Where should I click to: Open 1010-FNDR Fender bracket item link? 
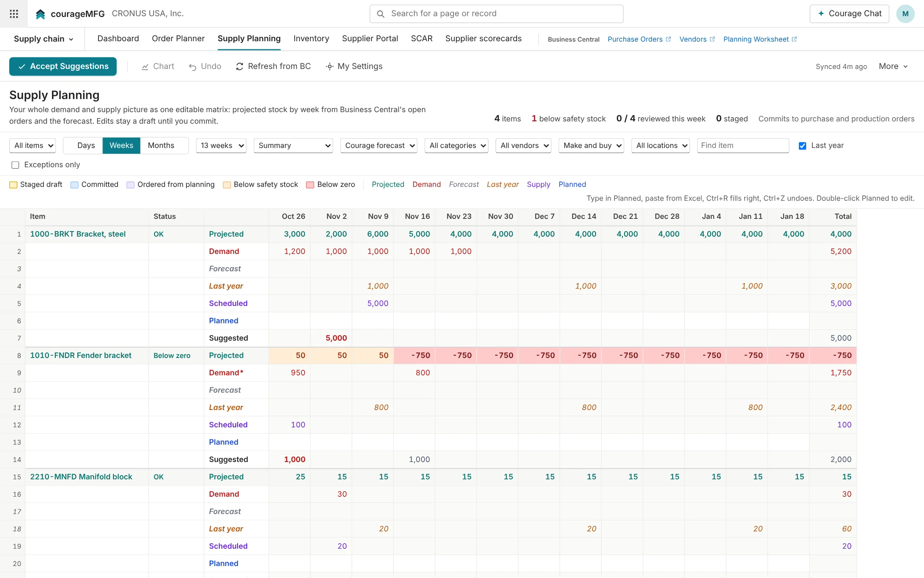(x=80, y=355)
